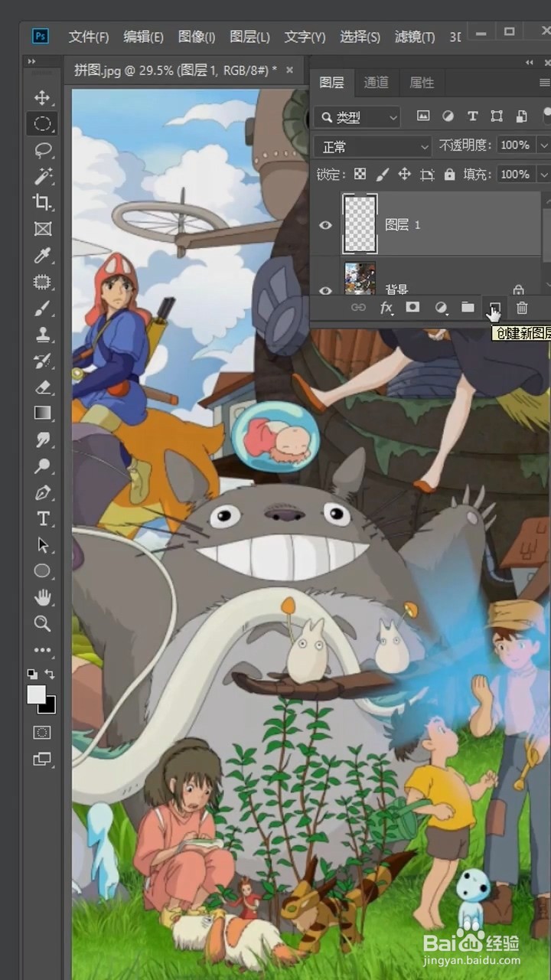
Task: Open the 图像(I) menu
Action: [197, 37]
